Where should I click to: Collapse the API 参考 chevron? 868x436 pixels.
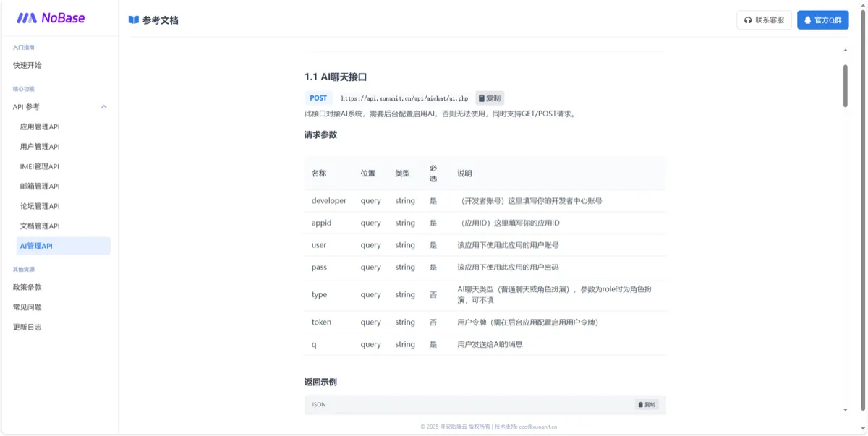(104, 107)
